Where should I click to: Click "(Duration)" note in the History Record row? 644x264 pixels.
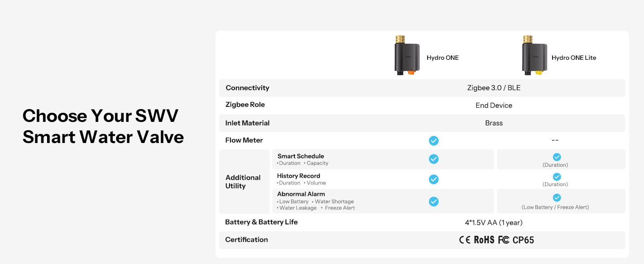555,184
